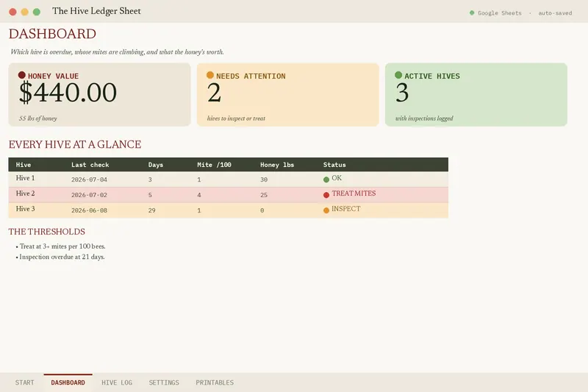Click the orange Inspect status dot
The image size is (588, 392).
[x=326, y=210]
